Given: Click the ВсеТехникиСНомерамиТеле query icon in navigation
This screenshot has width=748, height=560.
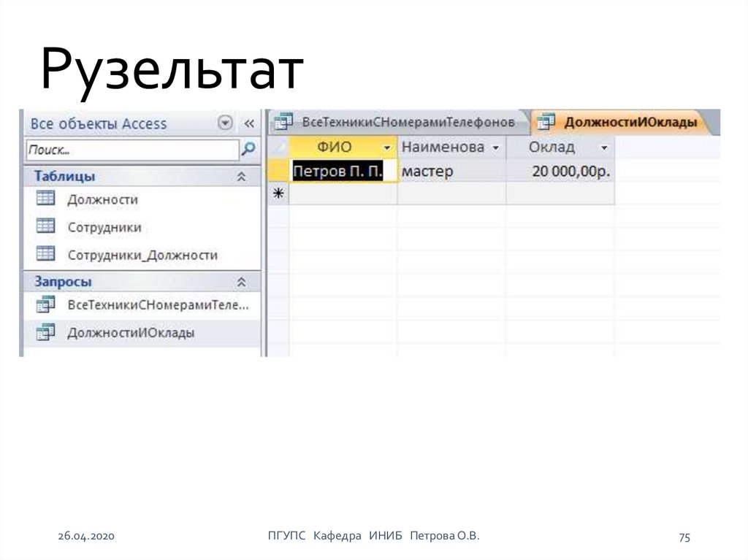Looking at the screenshot, I should coord(46,304).
